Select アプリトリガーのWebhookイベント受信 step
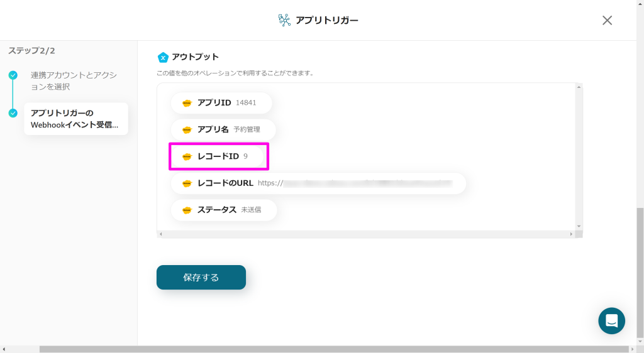 coord(76,119)
